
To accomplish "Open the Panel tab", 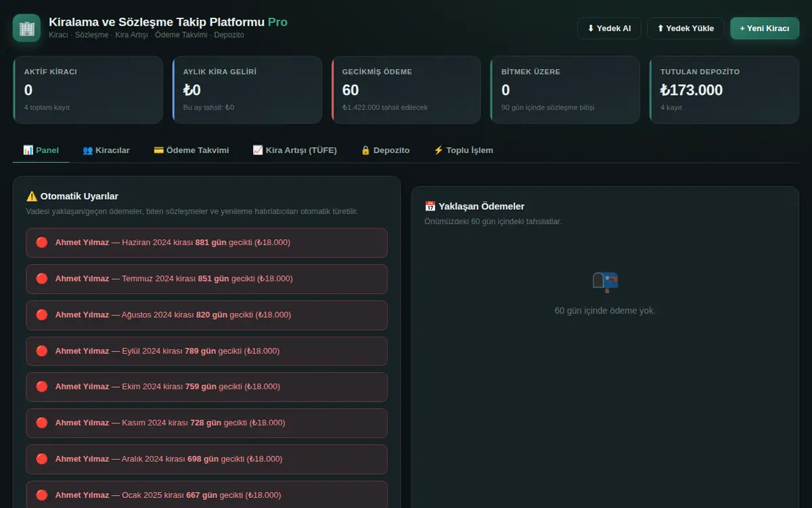I will coord(41,150).
